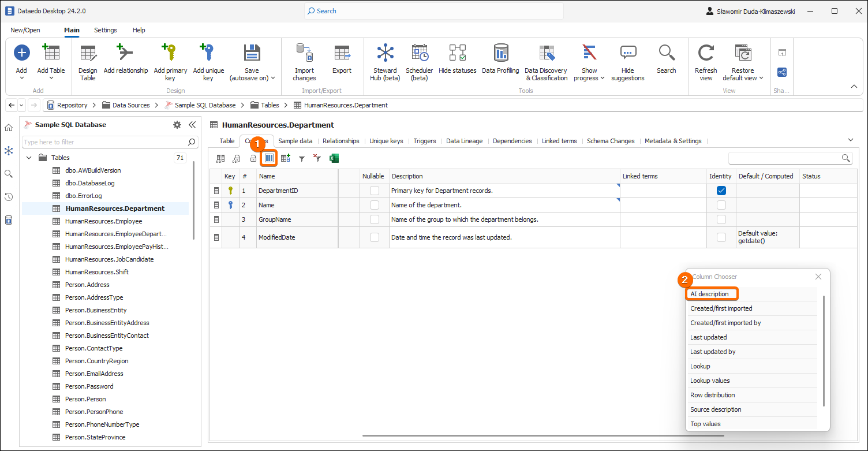Open the Restore default view dropdown

tap(761, 78)
